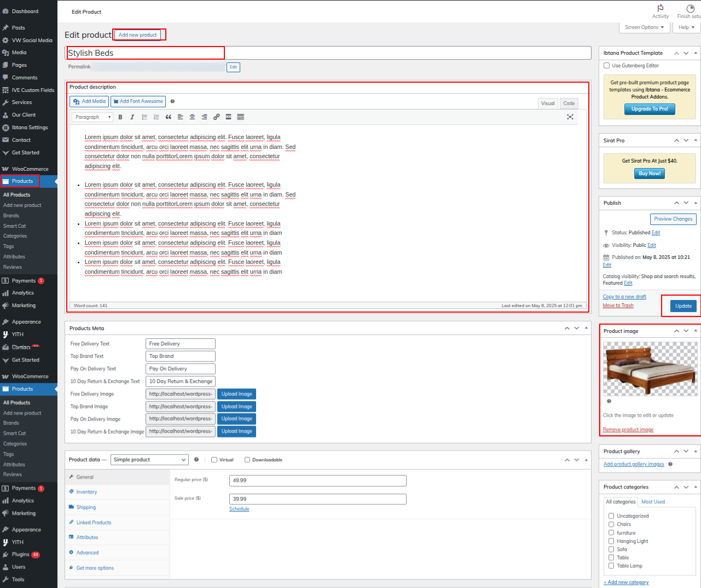Toggle bold formatting in editor toolbar
Screen dimensions: 701x588
point(120,117)
